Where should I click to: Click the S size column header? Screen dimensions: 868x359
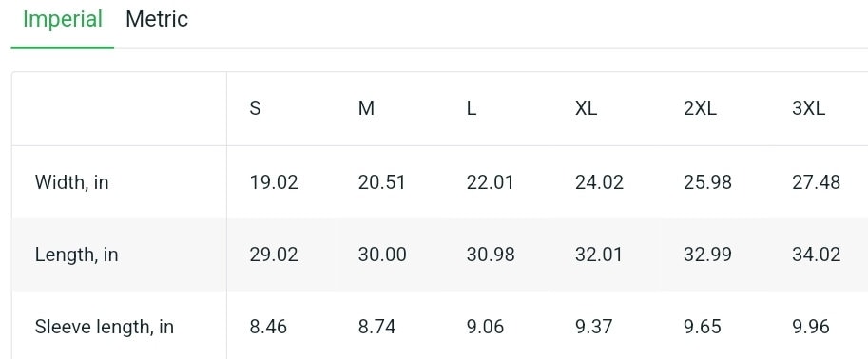[255, 109]
